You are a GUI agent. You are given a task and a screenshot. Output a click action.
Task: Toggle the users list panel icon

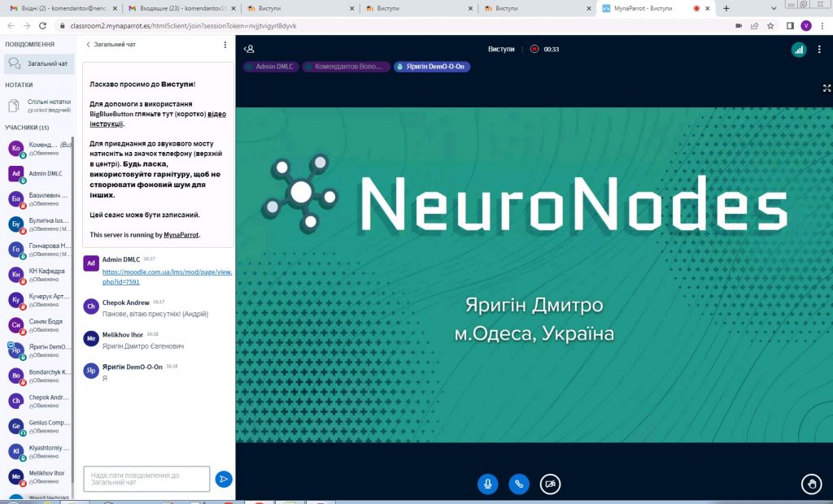coord(250,49)
